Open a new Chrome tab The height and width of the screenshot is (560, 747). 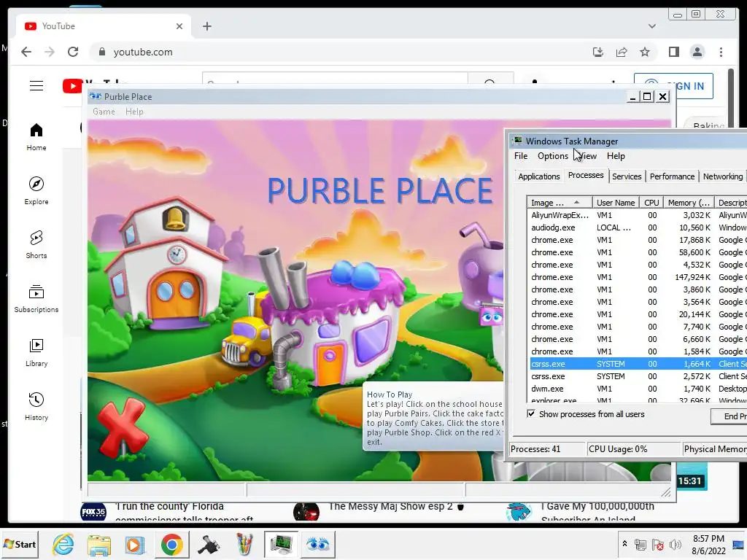[206, 26]
